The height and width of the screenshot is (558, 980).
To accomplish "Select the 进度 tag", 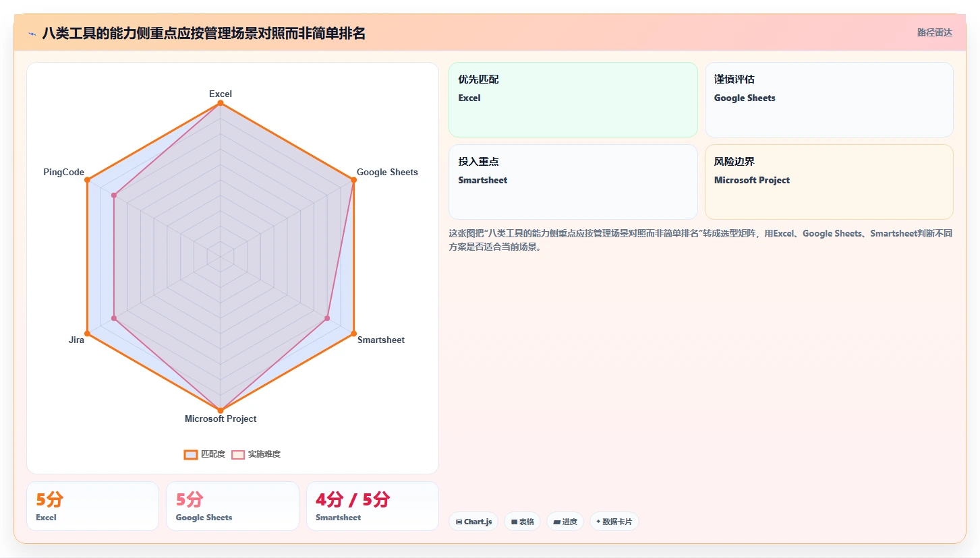I will pyautogui.click(x=565, y=522).
